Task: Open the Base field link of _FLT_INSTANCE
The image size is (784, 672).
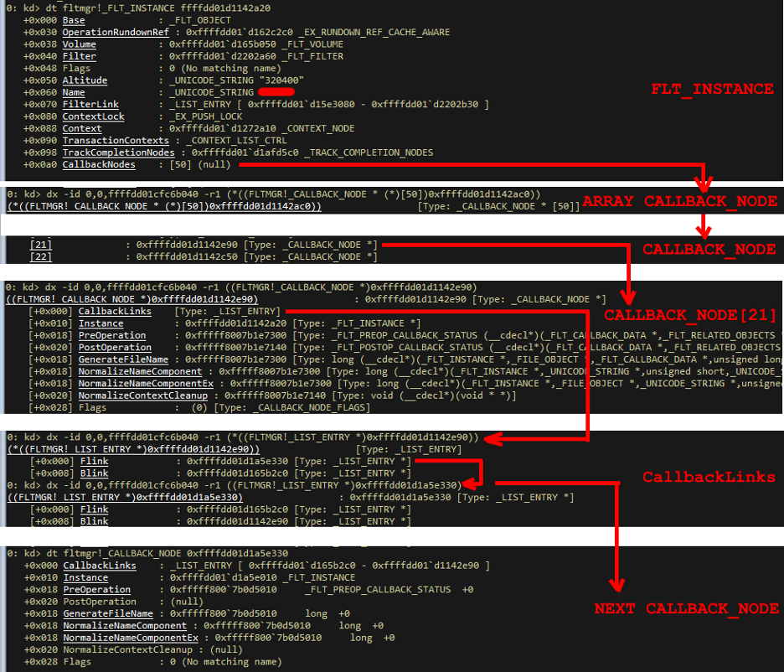Action: (x=74, y=20)
